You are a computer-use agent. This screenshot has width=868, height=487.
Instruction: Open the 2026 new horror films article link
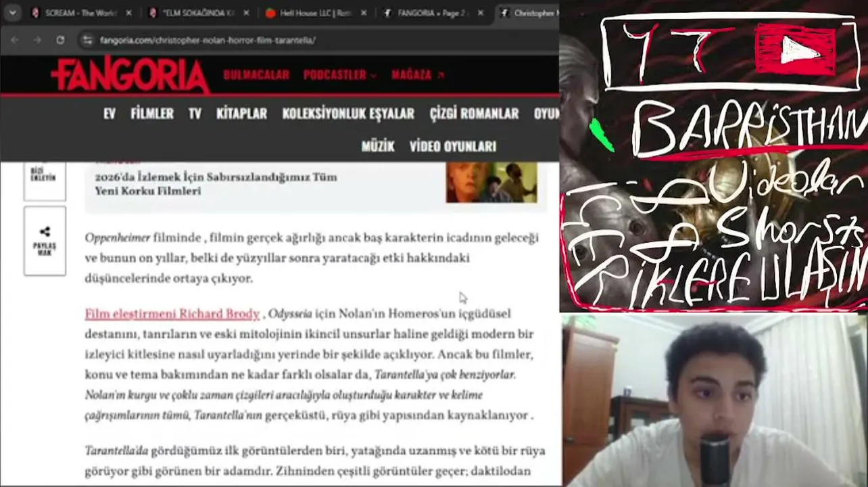[x=216, y=184]
